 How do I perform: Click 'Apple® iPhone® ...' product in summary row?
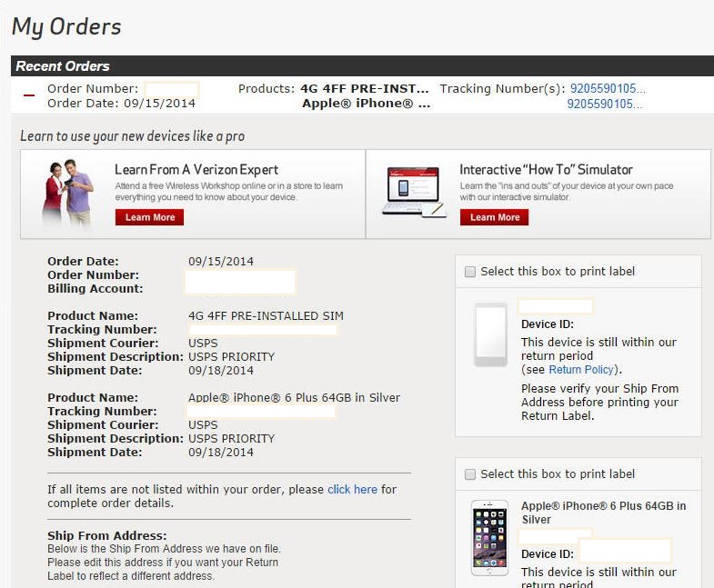pyautogui.click(x=367, y=104)
